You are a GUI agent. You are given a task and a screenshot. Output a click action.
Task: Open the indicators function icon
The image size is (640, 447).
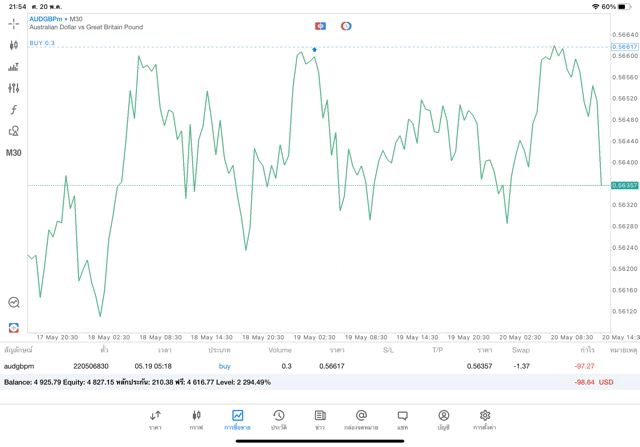(x=14, y=110)
